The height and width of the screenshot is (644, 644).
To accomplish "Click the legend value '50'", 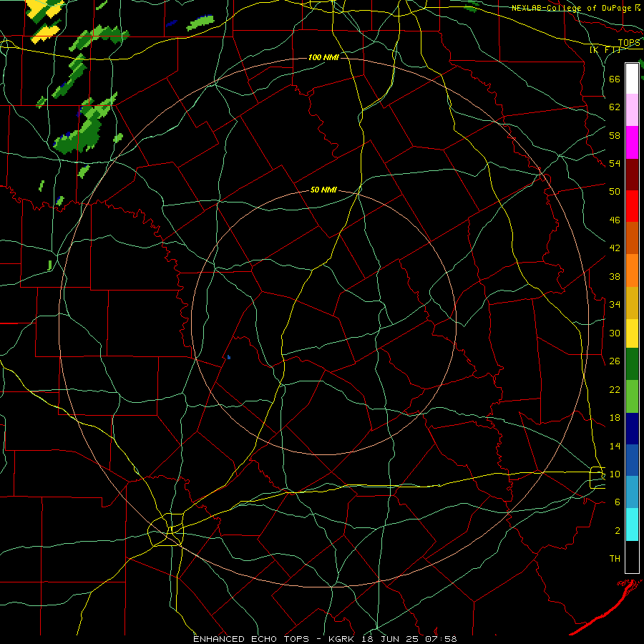I will click(x=615, y=192).
